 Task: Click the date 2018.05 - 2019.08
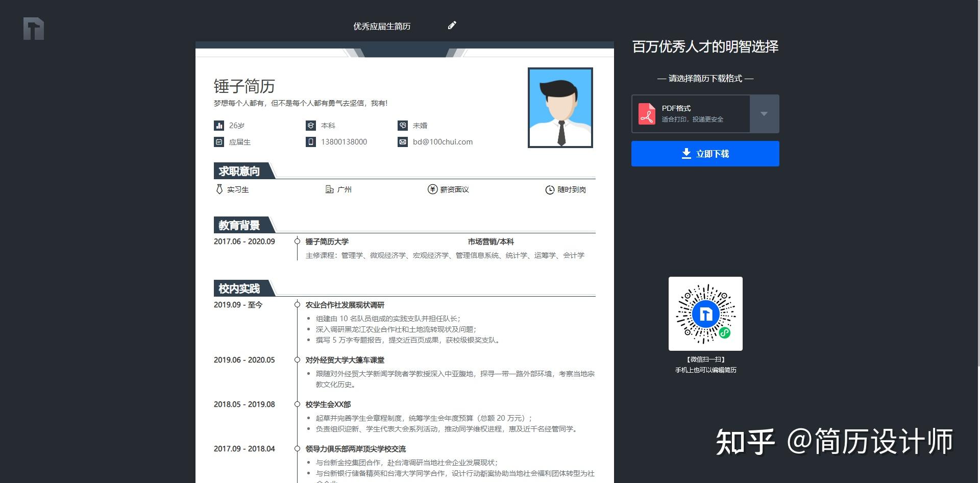pyautogui.click(x=244, y=404)
